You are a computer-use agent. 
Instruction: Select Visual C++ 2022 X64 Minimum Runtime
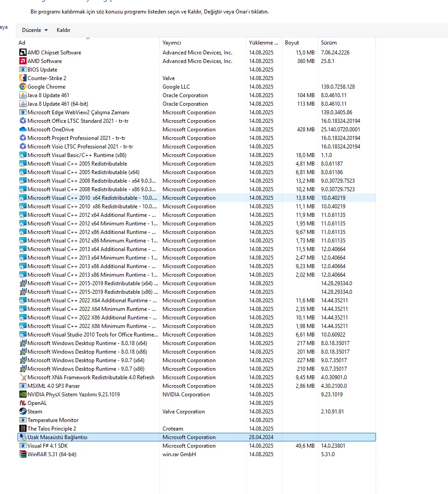(x=91, y=309)
